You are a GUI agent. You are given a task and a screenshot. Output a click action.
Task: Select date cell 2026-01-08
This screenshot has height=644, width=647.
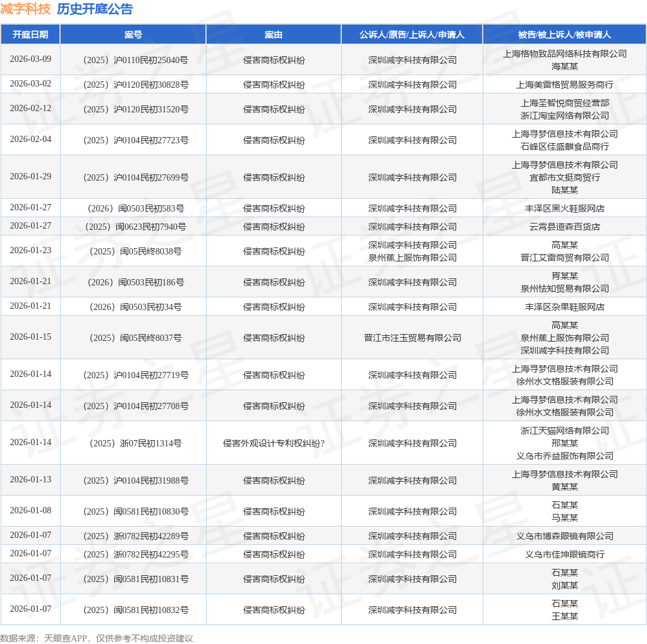(30, 510)
